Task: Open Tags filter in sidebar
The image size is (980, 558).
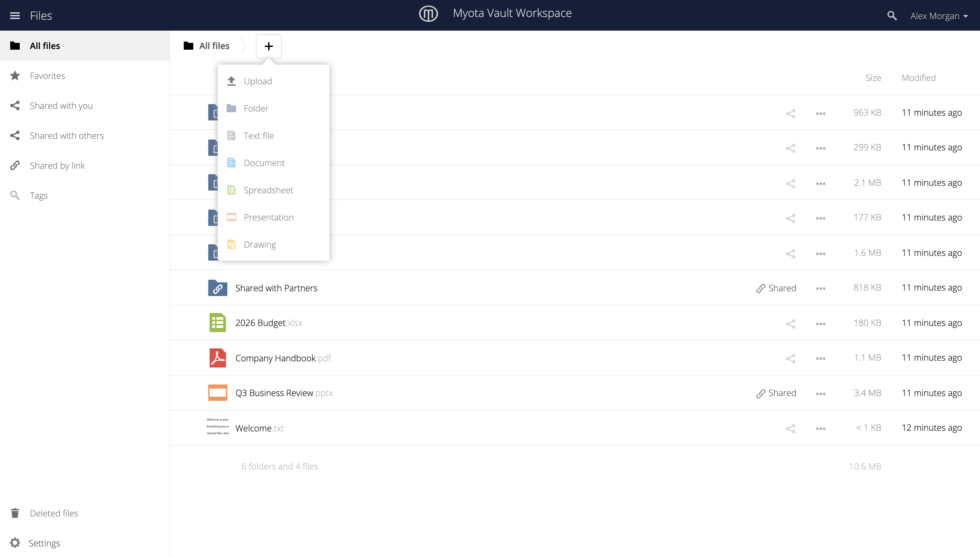Action: 85,195
